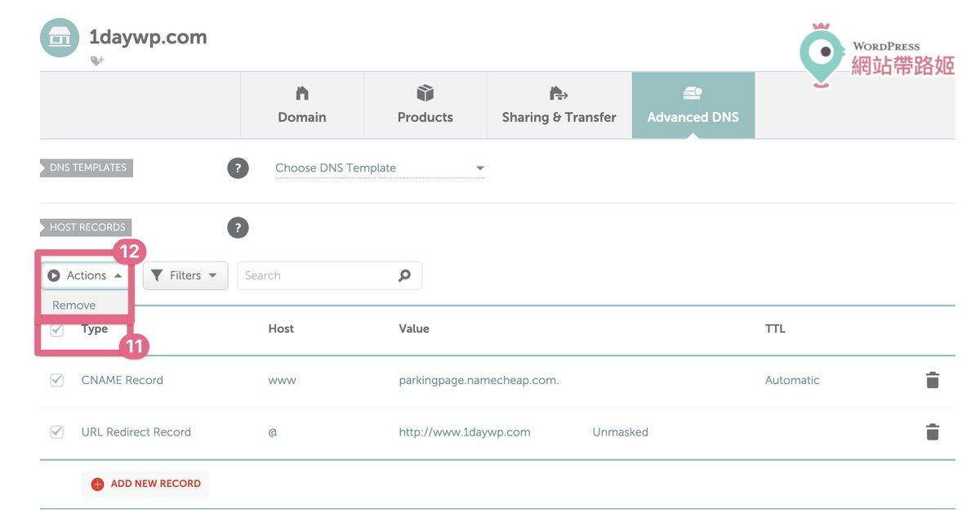Click the Value column header
Image resolution: width=980 pixels, height=532 pixels.
[x=414, y=329]
